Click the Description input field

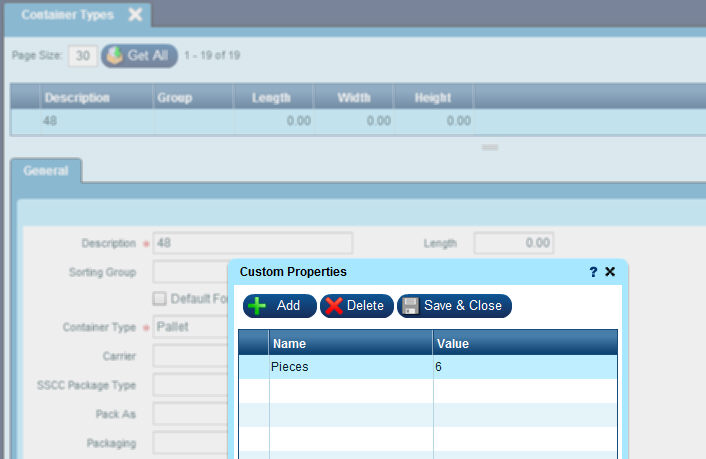253,243
